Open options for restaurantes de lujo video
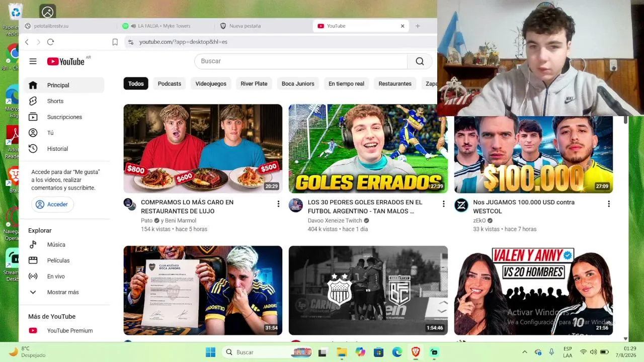Viewport: 644px width, 362px height. pos(278,204)
